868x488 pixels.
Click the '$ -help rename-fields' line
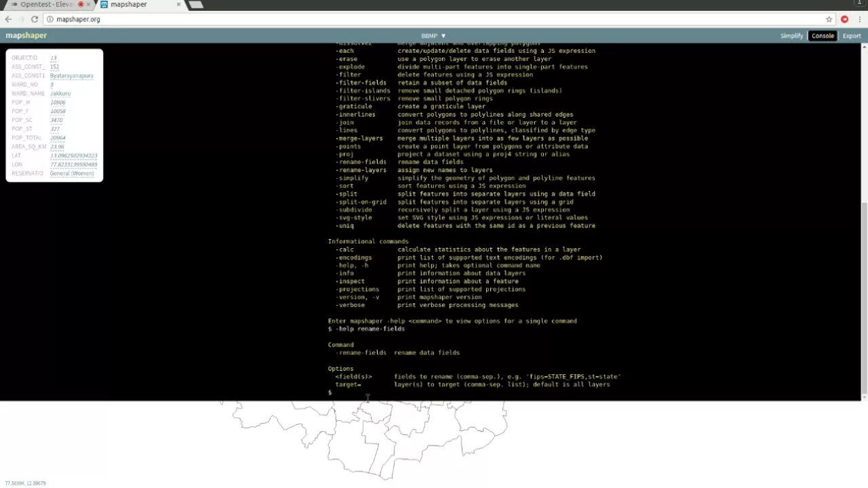(366, 329)
